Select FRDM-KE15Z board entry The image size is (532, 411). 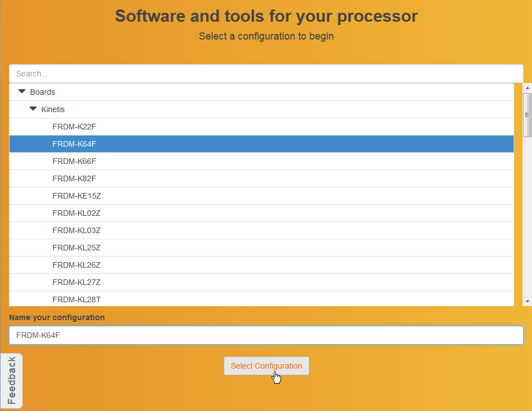click(76, 196)
